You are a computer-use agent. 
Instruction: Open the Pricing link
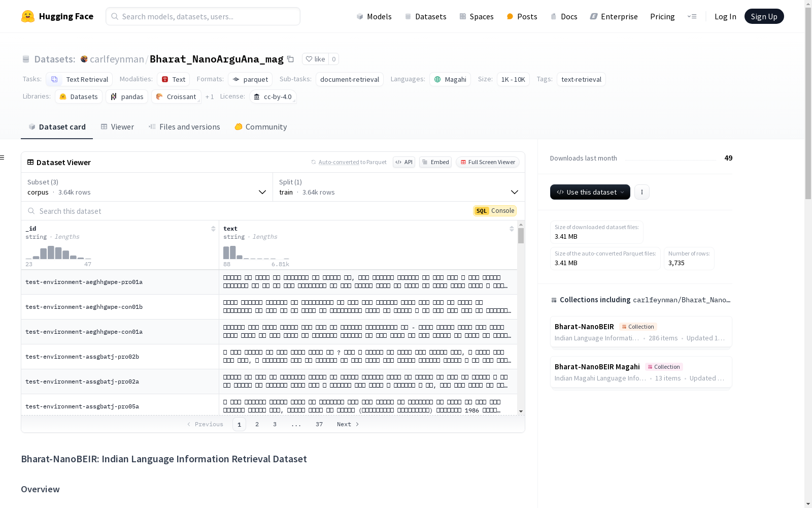coord(662,16)
